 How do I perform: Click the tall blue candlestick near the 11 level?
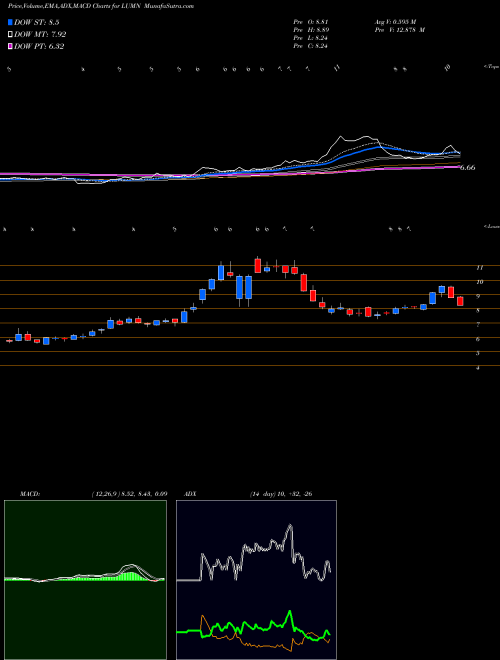tap(221, 272)
